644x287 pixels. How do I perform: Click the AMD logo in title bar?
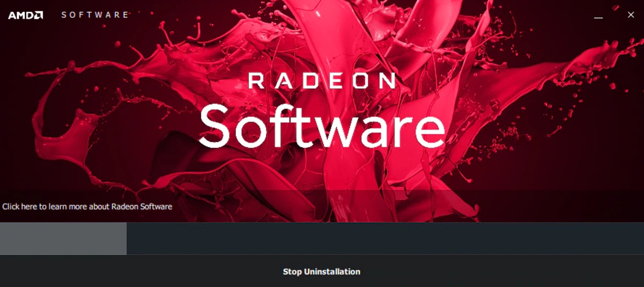[x=26, y=15]
